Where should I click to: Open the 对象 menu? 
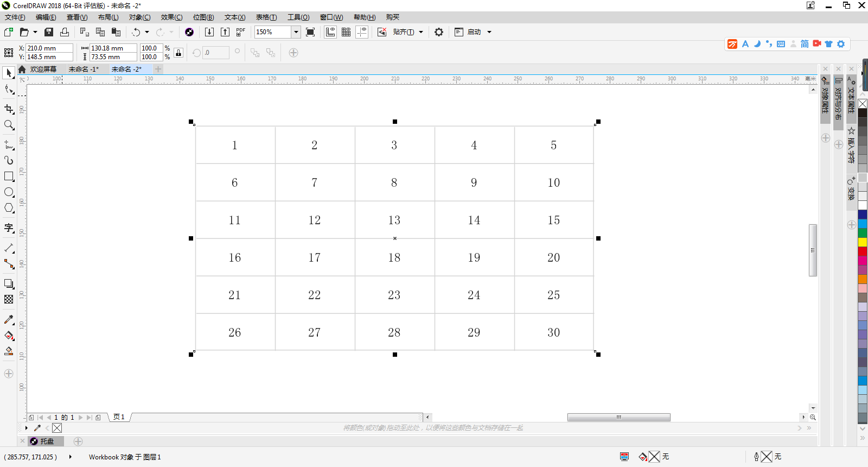139,17
